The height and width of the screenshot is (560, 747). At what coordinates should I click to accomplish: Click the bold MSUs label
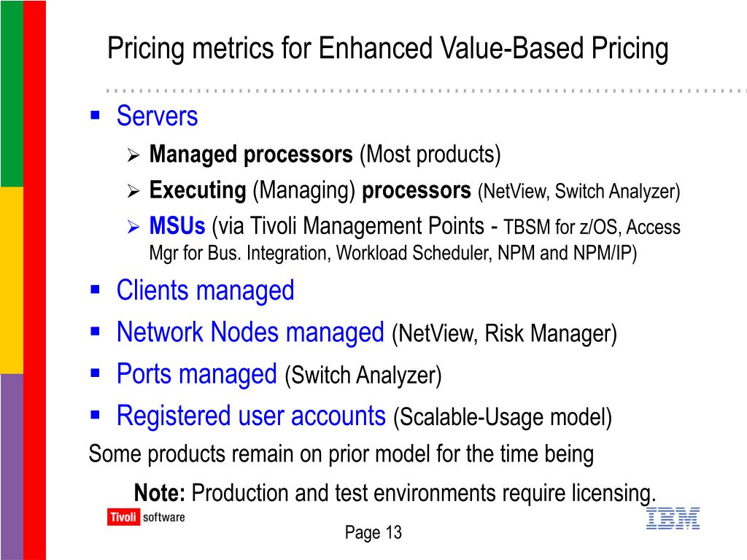point(177,226)
